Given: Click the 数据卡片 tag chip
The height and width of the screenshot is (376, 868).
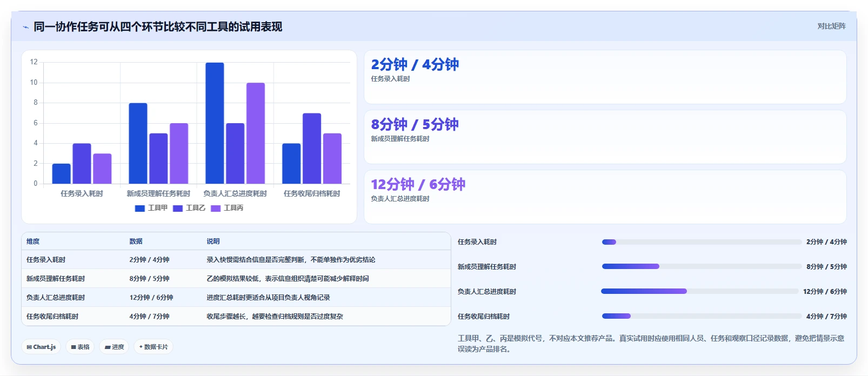Looking at the screenshot, I should click(x=153, y=347).
